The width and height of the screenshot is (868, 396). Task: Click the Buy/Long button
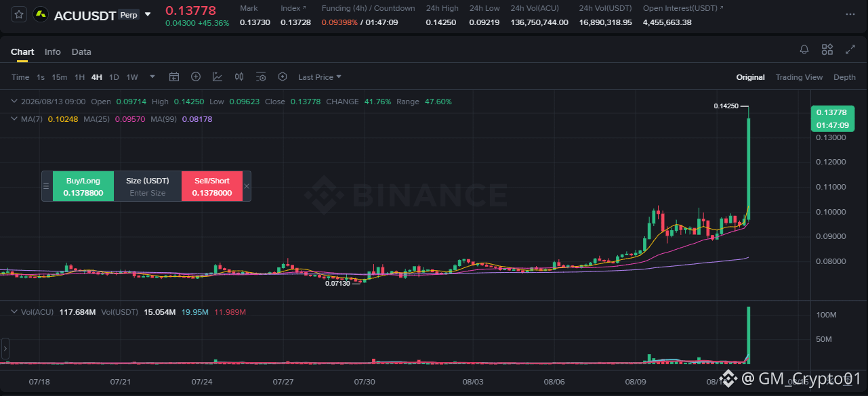pyautogui.click(x=83, y=186)
